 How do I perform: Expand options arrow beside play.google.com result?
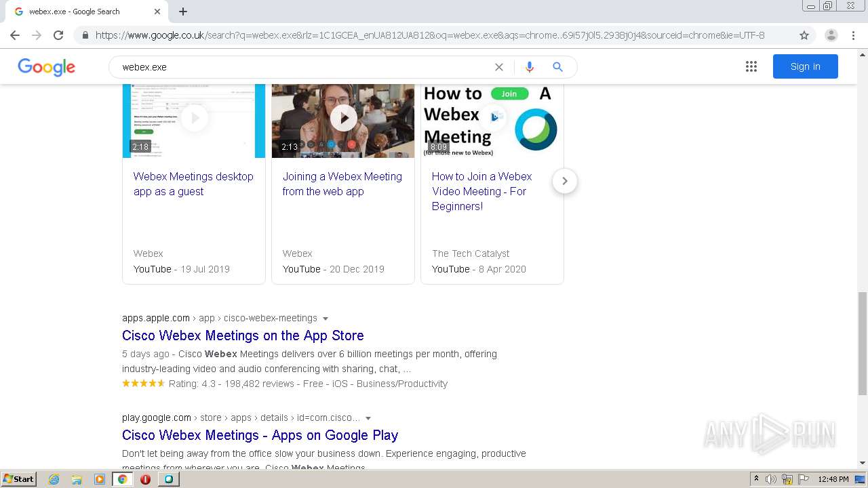point(368,418)
